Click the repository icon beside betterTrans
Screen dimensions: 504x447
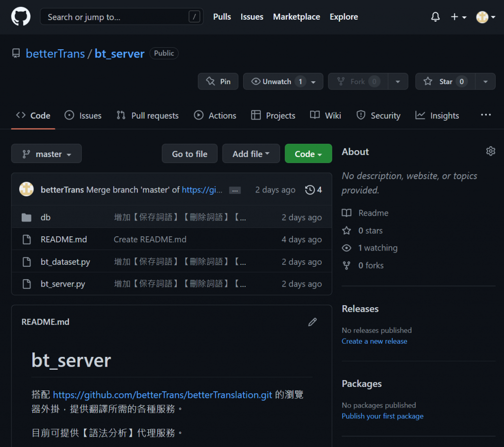click(x=16, y=53)
